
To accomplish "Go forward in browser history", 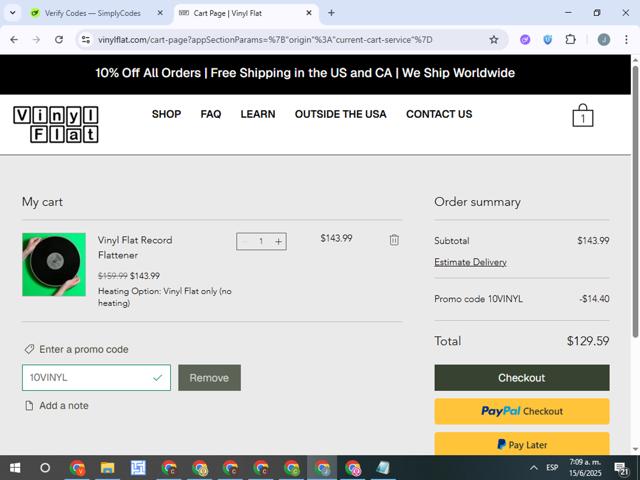I will tap(36, 40).
